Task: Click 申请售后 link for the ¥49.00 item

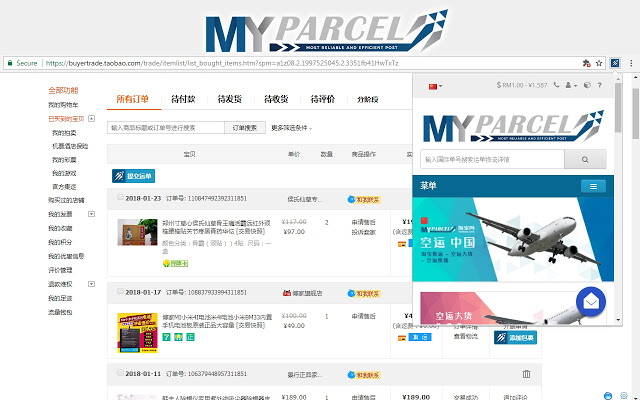Action: [x=364, y=316]
